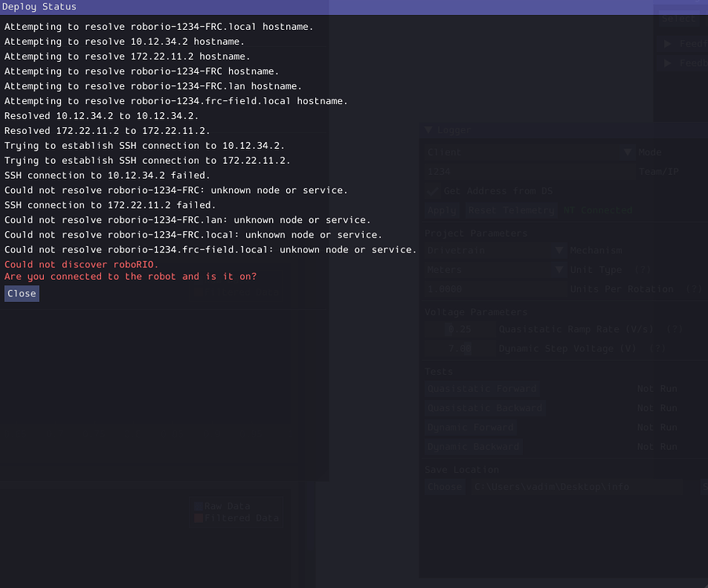Click the Apply button in Logger
Viewport: 708px width, 588px height.
[441, 210]
